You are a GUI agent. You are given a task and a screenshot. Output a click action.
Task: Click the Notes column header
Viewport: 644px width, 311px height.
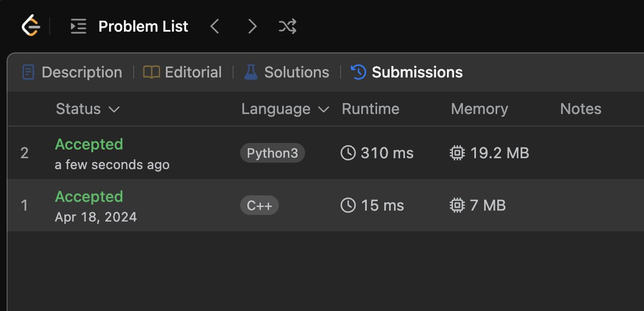coord(581,109)
